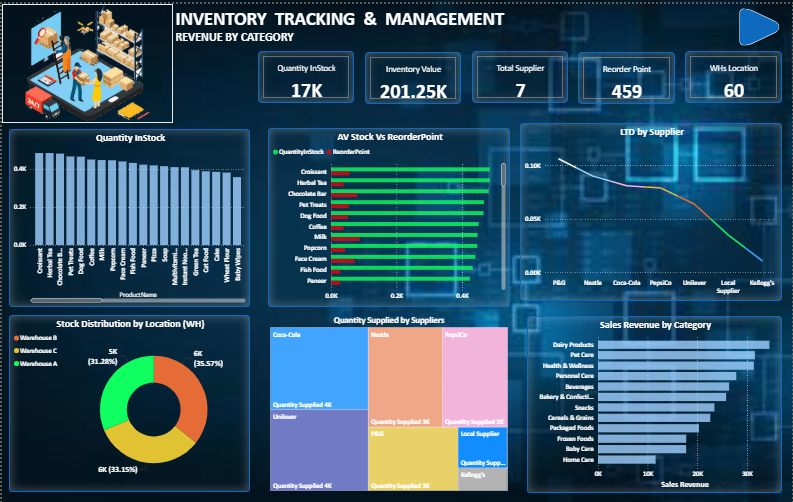The image size is (793, 502).
Task: Click the Inventory Value 201.25K card
Action: tap(413, 79)
